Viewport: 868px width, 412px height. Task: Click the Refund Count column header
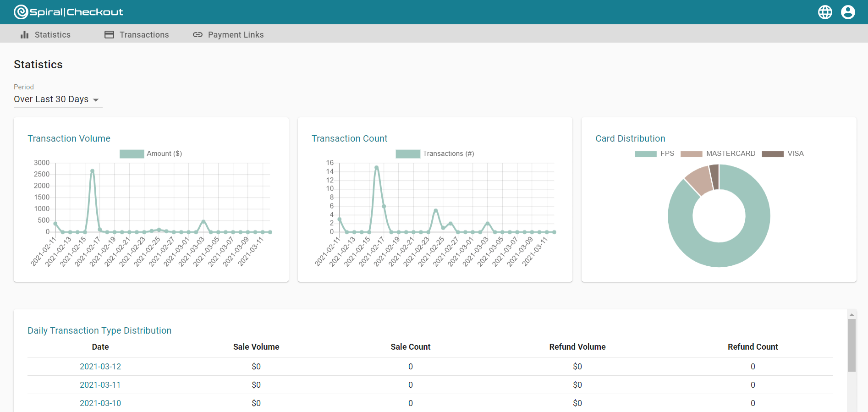click(753, 347)
